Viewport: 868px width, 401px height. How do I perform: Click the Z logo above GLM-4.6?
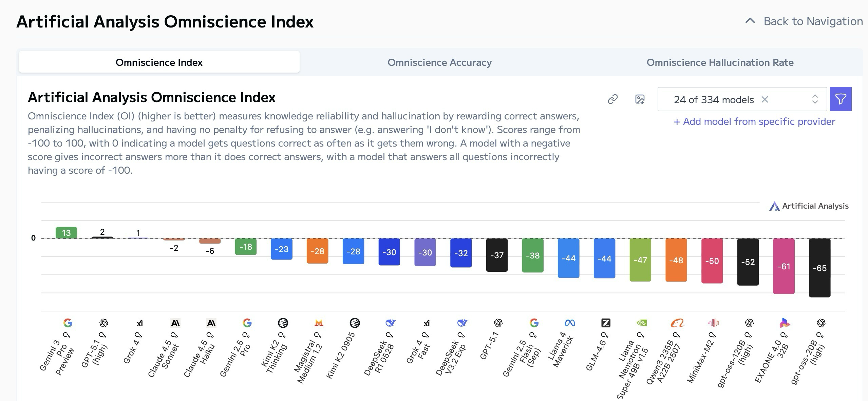tap(606, 323)
